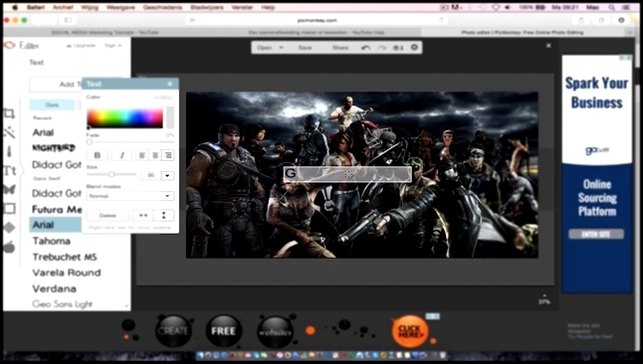Click Share in the editor toolbar
Screen dimensions: 643x364
click(340, 48)
